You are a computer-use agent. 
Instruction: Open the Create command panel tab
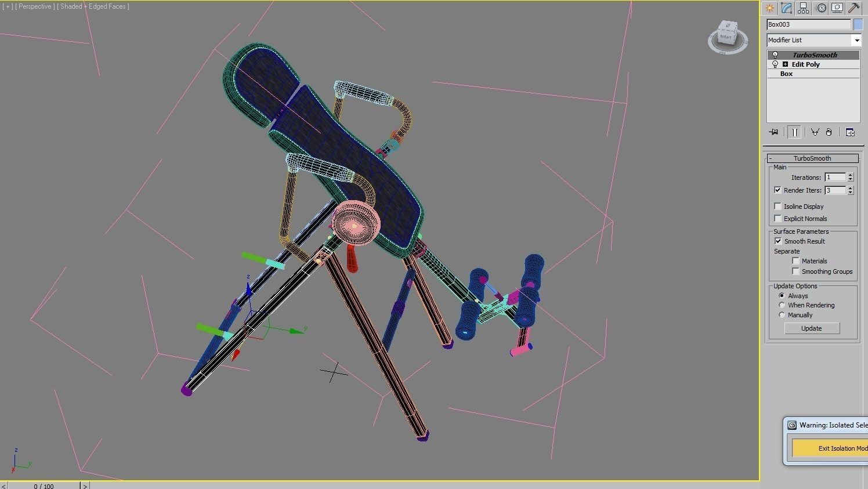click(x=769, y=8)
